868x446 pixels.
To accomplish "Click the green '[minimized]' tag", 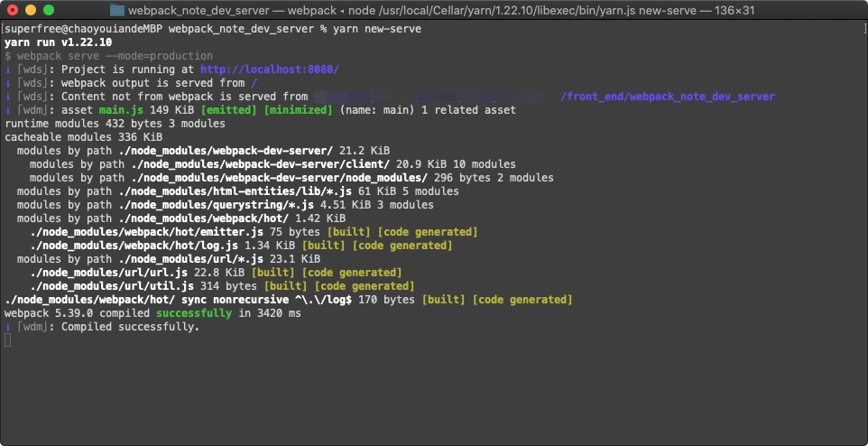I will tap(299, 110).
